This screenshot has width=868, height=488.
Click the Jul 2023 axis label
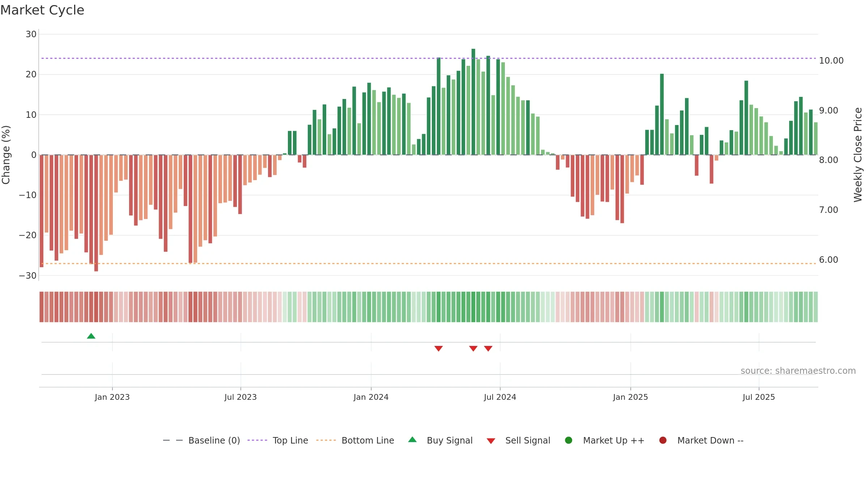click(241, 397)
